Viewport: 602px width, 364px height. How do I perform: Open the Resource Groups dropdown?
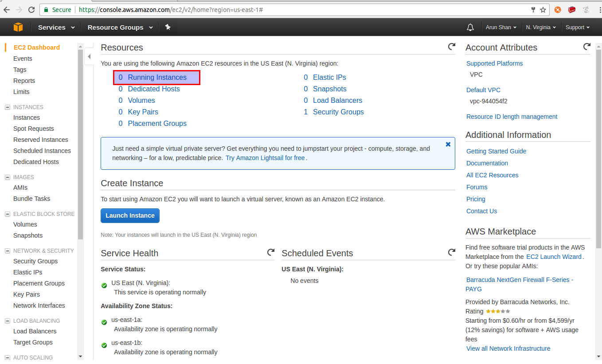[120, 27]
